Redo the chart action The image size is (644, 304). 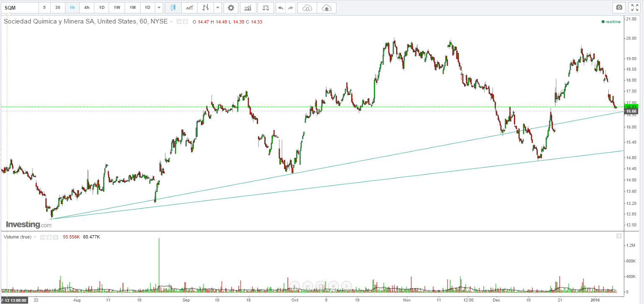pos(290,8)
